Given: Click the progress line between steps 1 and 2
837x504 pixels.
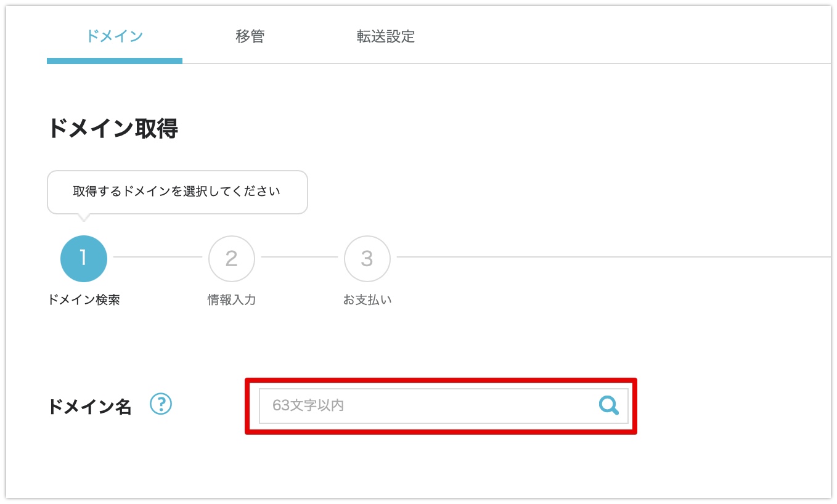Looking at the screenshot, I should (158, 257).
